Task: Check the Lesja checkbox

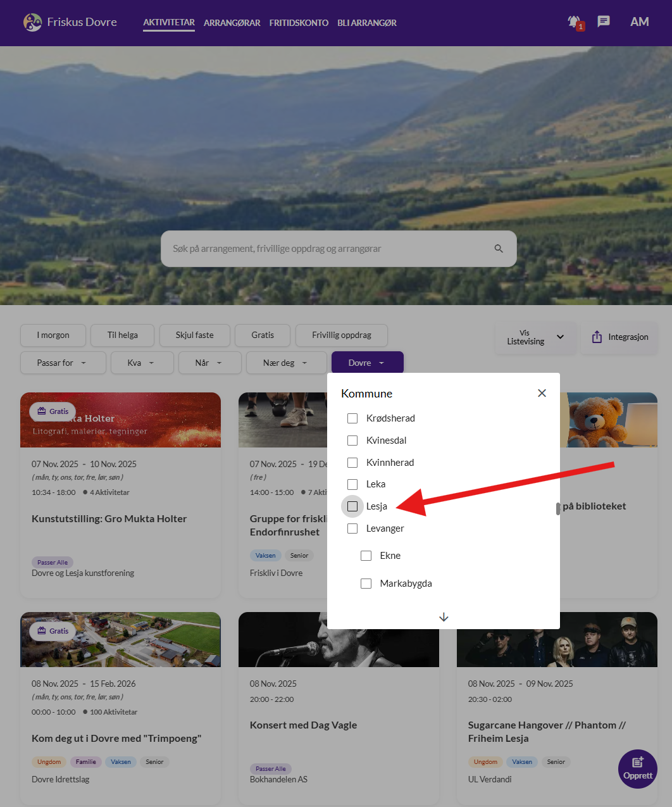Action: point(352,506)
